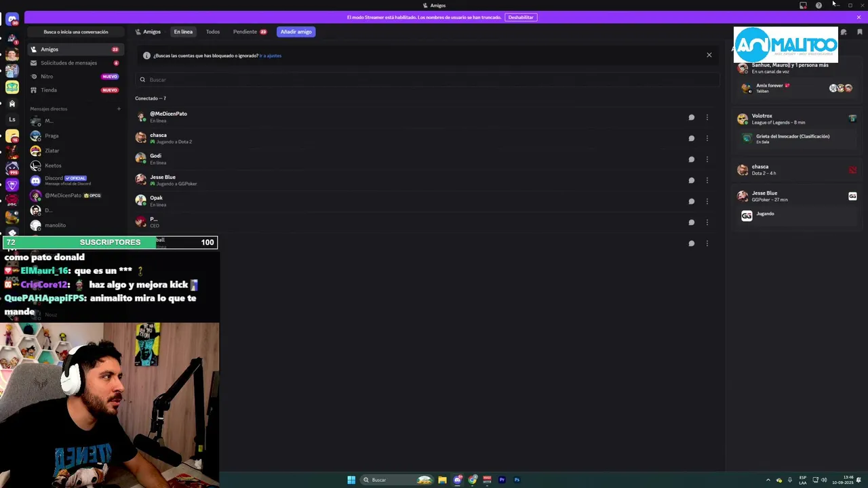Click Dota 2 game icon in chasca activity
The height and width of the screenshot is (488, 868).
[852, 169]
